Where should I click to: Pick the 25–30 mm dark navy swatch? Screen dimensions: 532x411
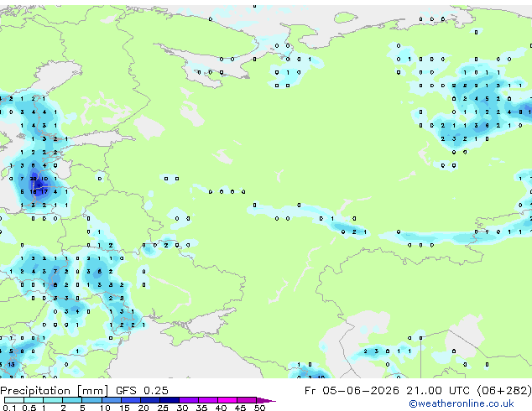170,400
